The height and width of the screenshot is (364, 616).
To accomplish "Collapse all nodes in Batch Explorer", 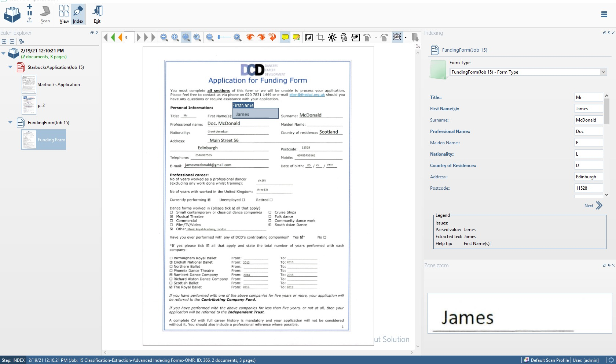I will click(x=12, y=41).
